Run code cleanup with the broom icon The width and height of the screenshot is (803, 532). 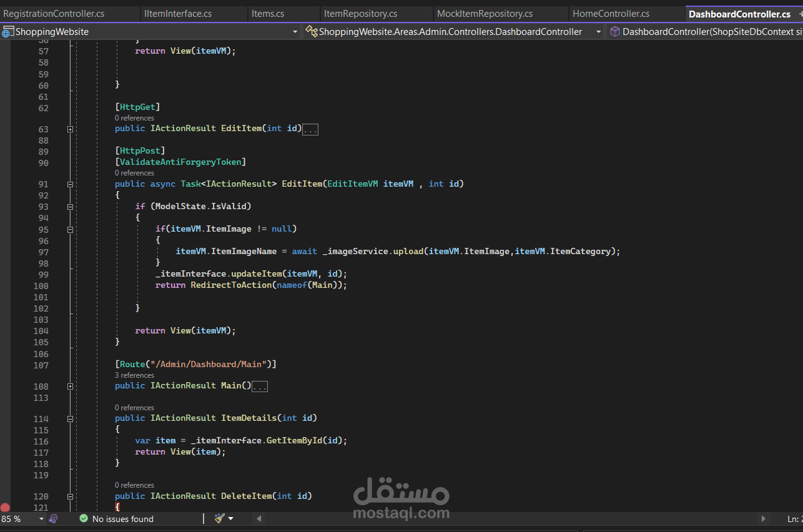pos(219,519)
